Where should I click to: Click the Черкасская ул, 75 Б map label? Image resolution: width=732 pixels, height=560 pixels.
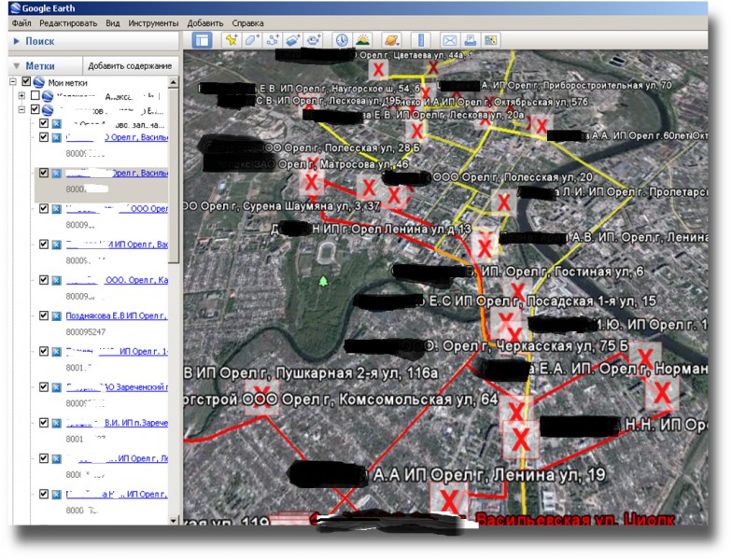(562, 346)
